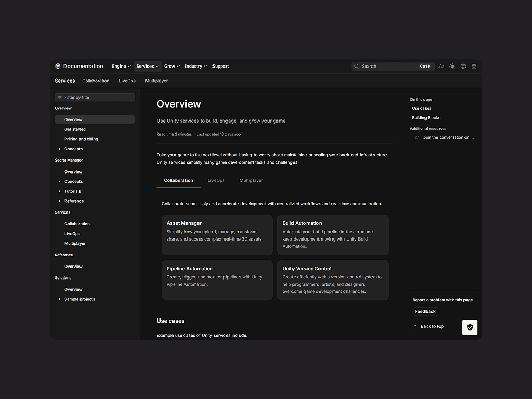Image resolution: width=532 pixels, height=399 pixels.
Task: Open the language globe icon
Action: click(463, 66)
